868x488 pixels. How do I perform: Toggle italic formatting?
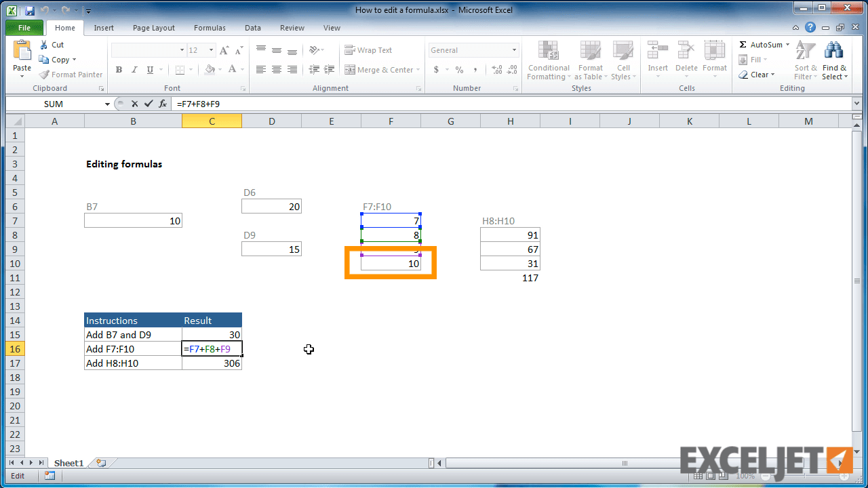coord(133,69)
